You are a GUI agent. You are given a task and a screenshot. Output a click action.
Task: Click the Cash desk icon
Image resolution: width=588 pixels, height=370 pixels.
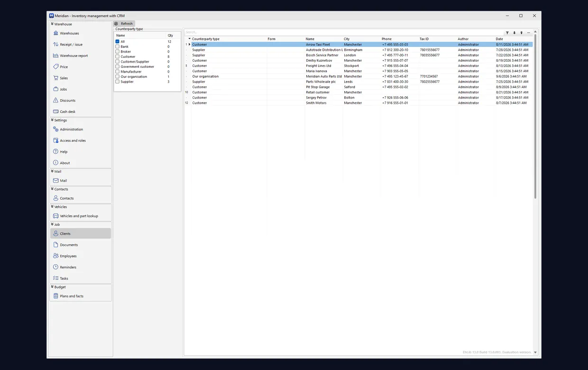(x=56, y=111)
